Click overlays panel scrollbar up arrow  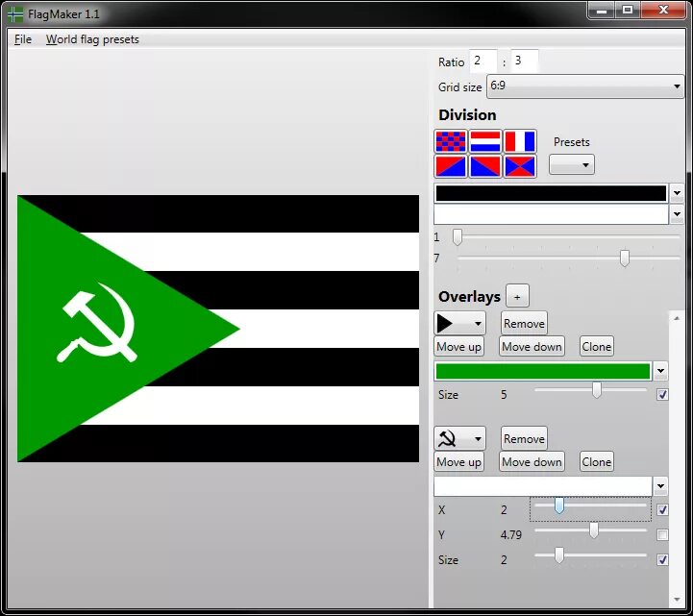coord(677,318)
